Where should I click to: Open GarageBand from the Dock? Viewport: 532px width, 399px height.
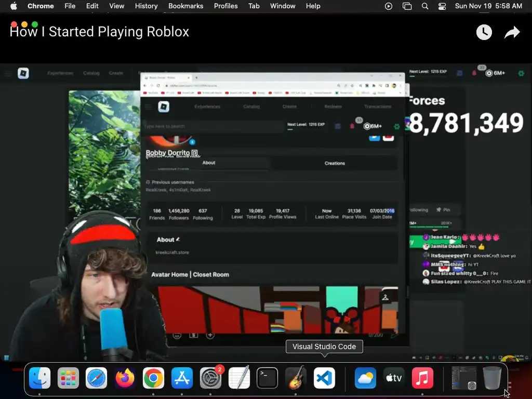pos(296,378)
